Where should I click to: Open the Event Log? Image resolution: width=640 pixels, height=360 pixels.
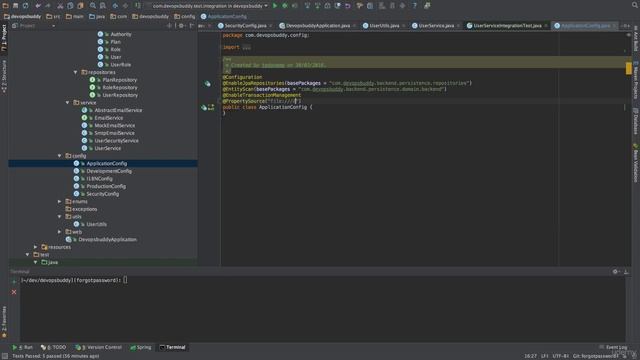click(x=613, y=347)
